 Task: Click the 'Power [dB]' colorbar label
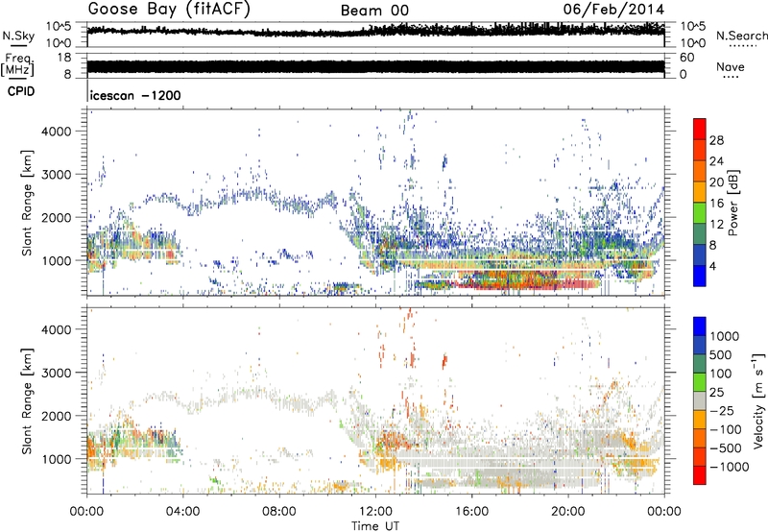pyautogui.click(x=732, y=203)
